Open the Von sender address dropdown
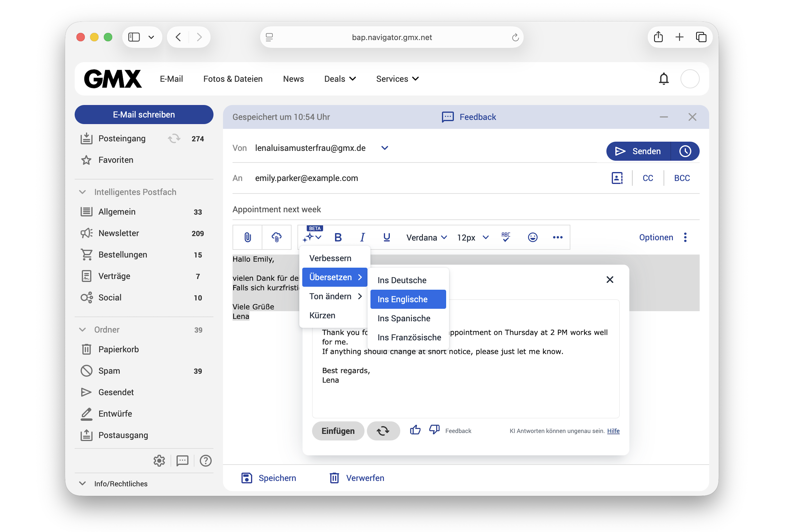803x532 pixels. tap(384, 148)
